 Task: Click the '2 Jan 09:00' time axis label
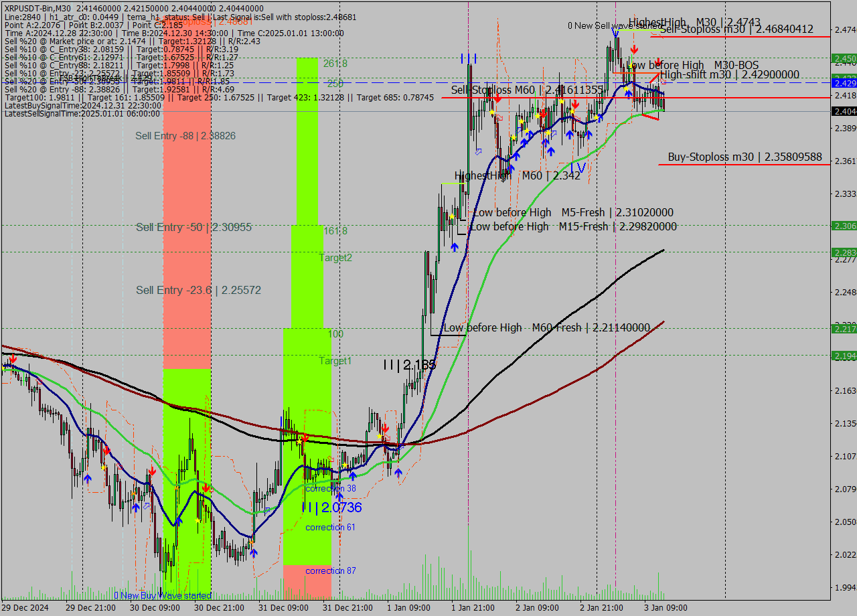538,608
